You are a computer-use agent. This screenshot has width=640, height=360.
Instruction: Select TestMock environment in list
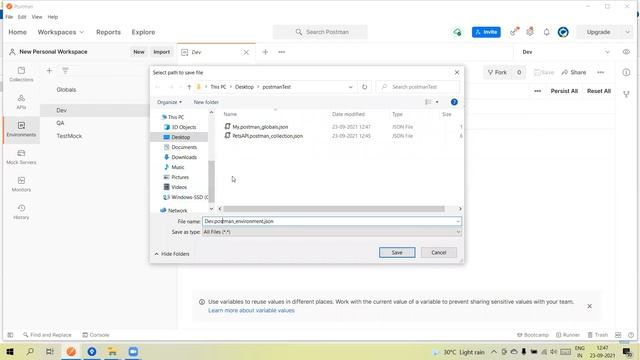[x=69, y=136]
